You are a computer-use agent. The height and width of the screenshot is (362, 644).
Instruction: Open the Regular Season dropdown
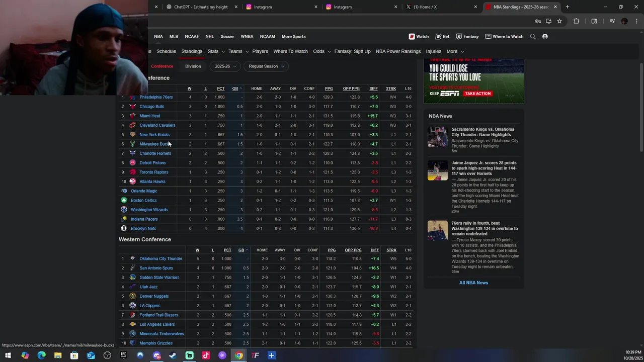pyautogui.click(x=266, y=66)
